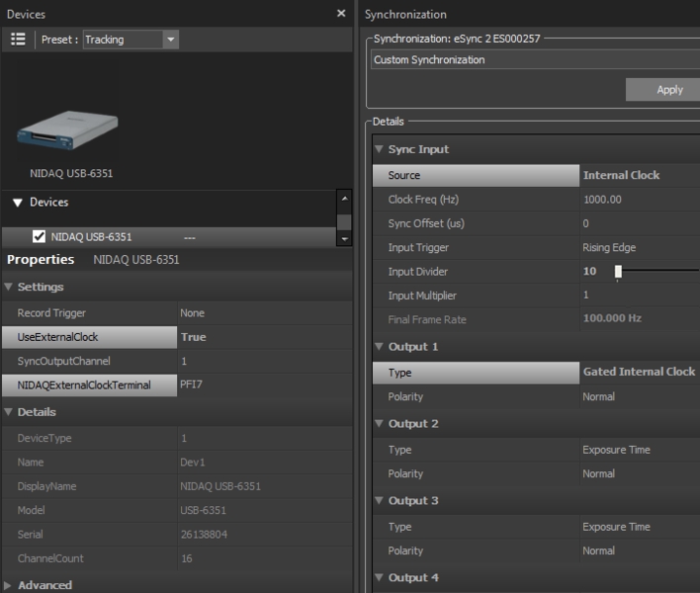This screenshot has width=700, height=593.
Task: Close the Devices panel
Action: pos(341,14)
